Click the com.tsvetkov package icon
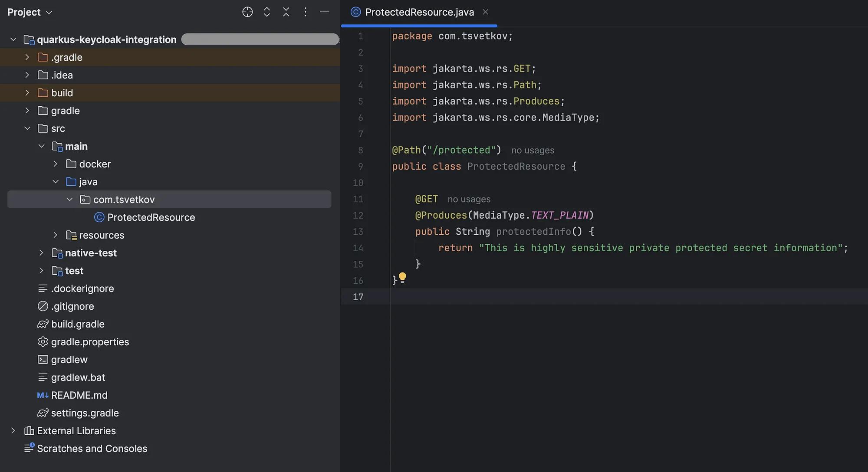 click(x=85, y=200)
